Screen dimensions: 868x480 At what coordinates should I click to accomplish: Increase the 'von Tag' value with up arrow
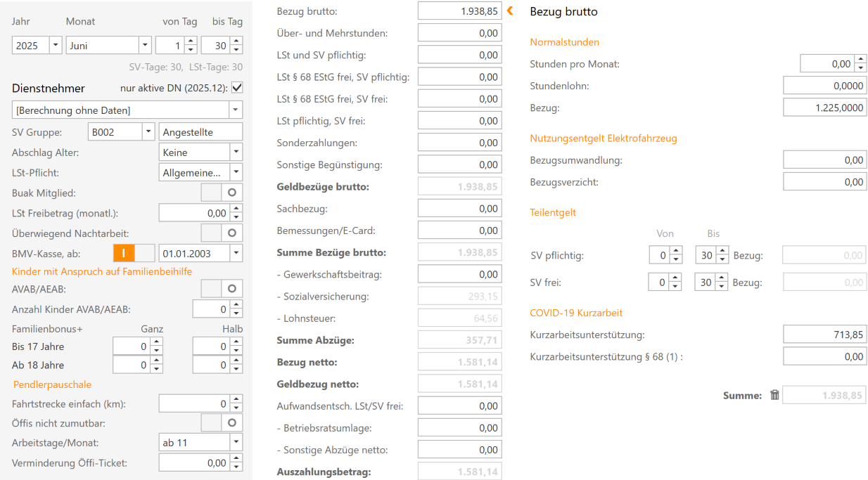(x=190, y=41)
